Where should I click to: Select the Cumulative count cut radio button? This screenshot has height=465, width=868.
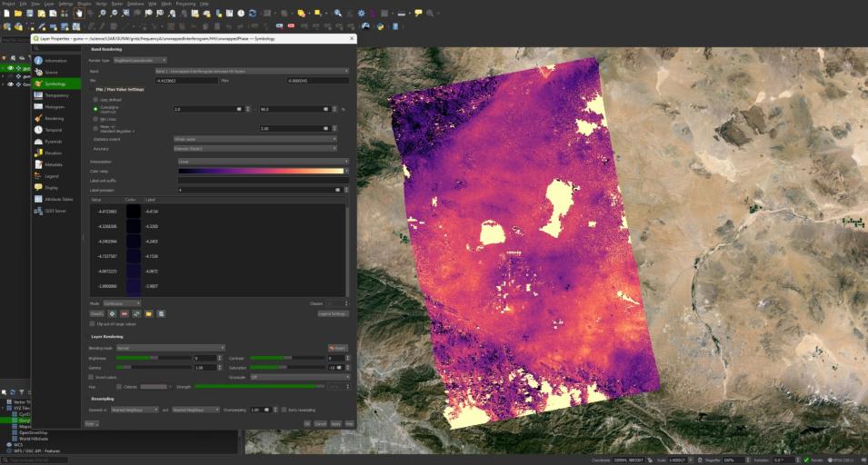point(95,109)
